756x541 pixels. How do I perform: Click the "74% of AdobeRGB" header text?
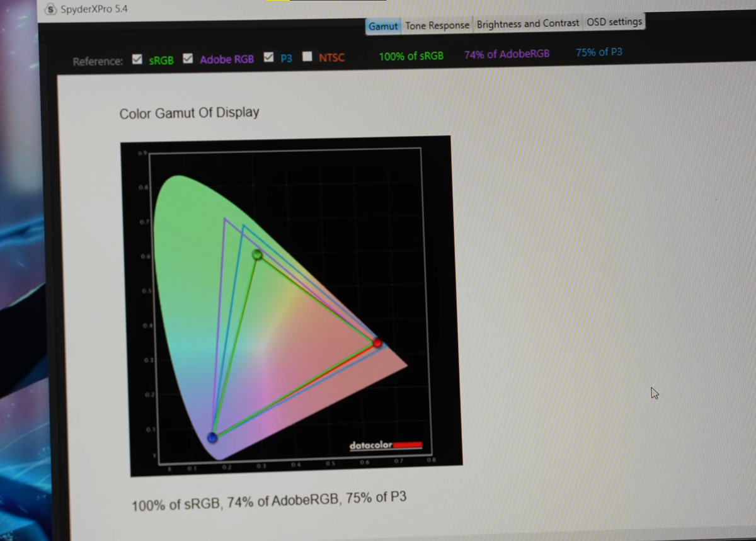pos(507,54)
